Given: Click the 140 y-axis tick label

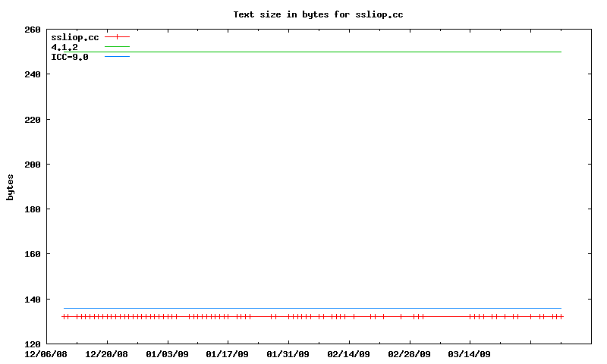Looking at the screenshot, I should coord(33,299).
